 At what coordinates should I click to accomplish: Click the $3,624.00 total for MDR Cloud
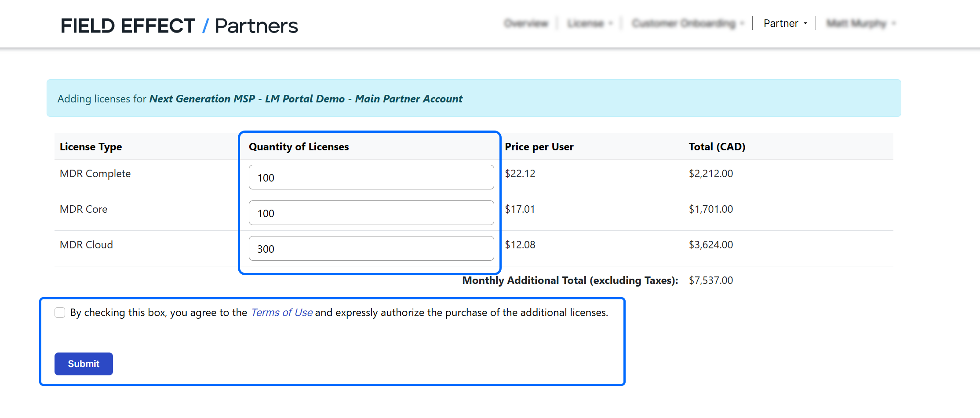coord(711,245)
